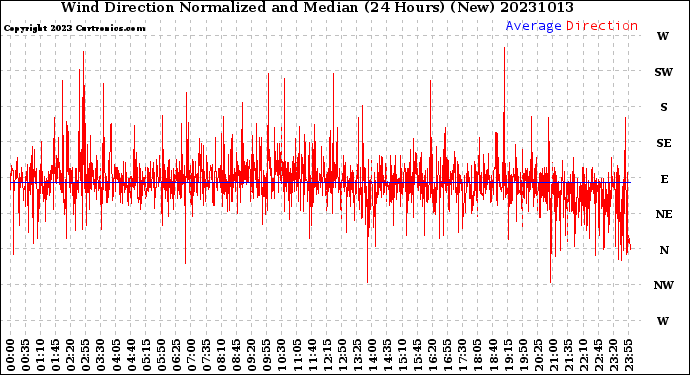The width and height of the screenshot is (690, 375).
Task: Select the "N" y-axis label
Action: coord(664,250)
